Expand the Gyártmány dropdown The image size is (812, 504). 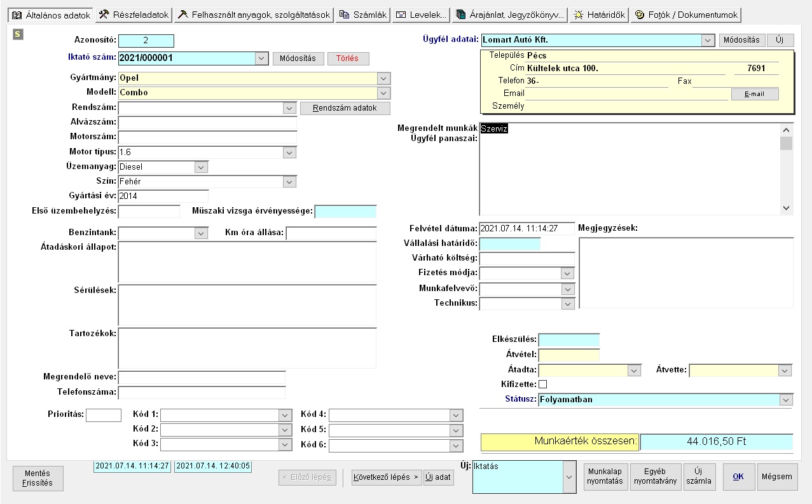coord(383,78)
